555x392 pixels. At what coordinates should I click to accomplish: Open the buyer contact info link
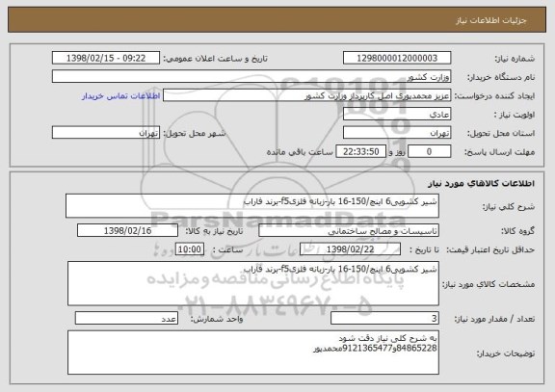point(121,96)
